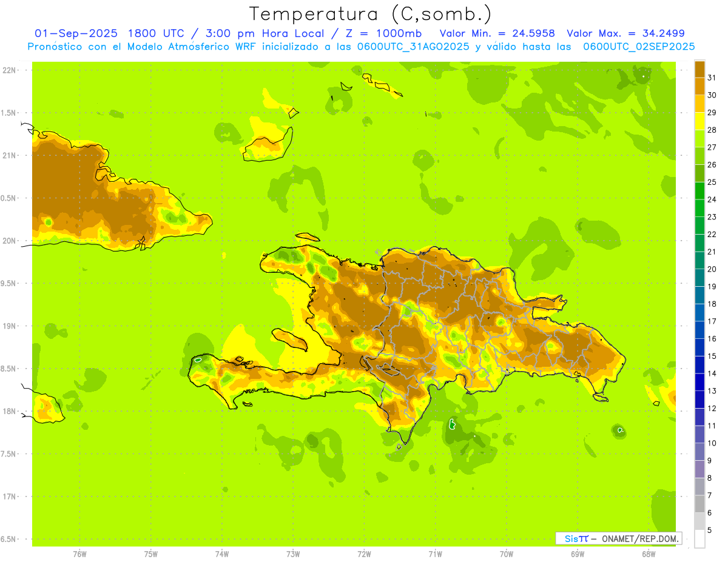Click the "69W" longitude axis label
The width and height of the screenshot is (728, 562).
pyautogui.click(x=578, y=554)
